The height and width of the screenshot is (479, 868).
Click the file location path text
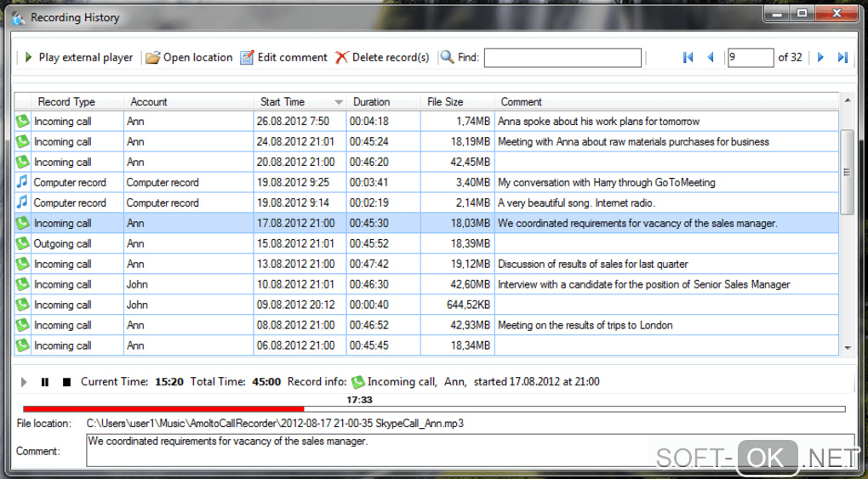(x=275, y=424)
